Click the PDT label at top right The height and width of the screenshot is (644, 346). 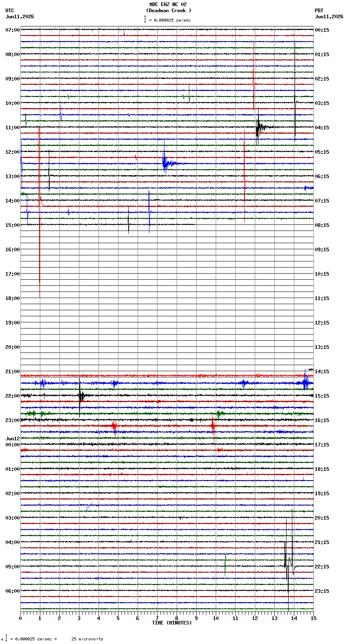tap(319, 11)
